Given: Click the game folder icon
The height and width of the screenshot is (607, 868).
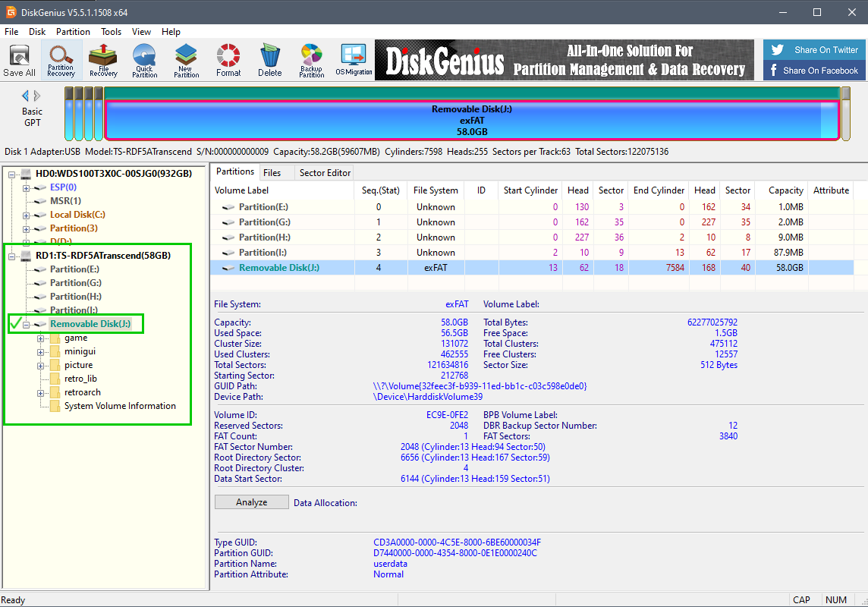Looking at the screenshot, I should click(55, 338).
